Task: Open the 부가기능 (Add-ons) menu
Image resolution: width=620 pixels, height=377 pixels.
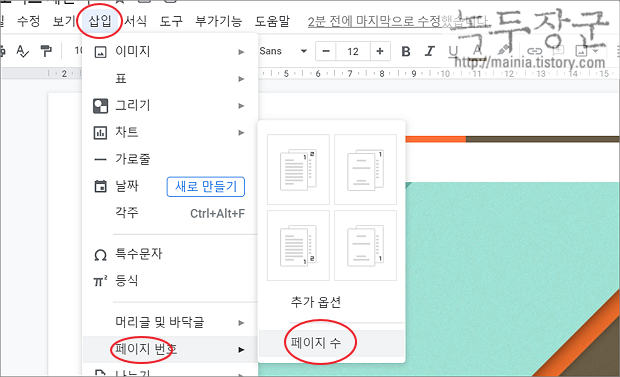Action: 218,21
